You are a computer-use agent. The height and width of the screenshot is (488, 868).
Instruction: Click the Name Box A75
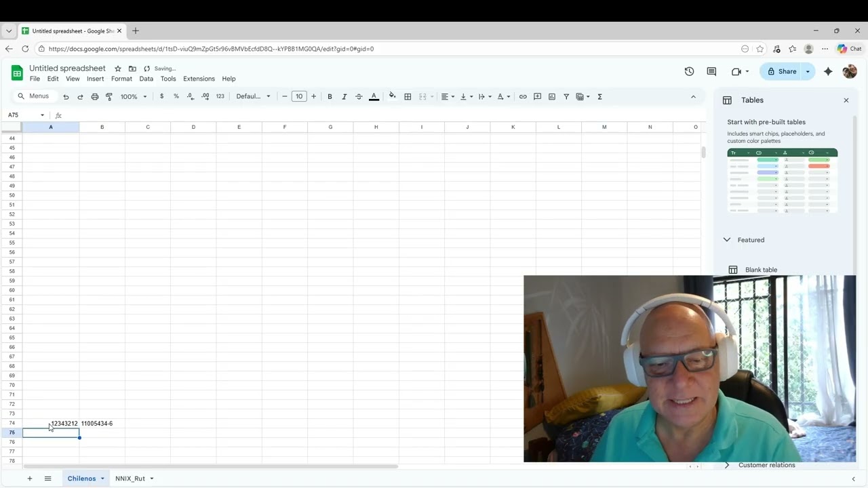[x=24, y=115]
